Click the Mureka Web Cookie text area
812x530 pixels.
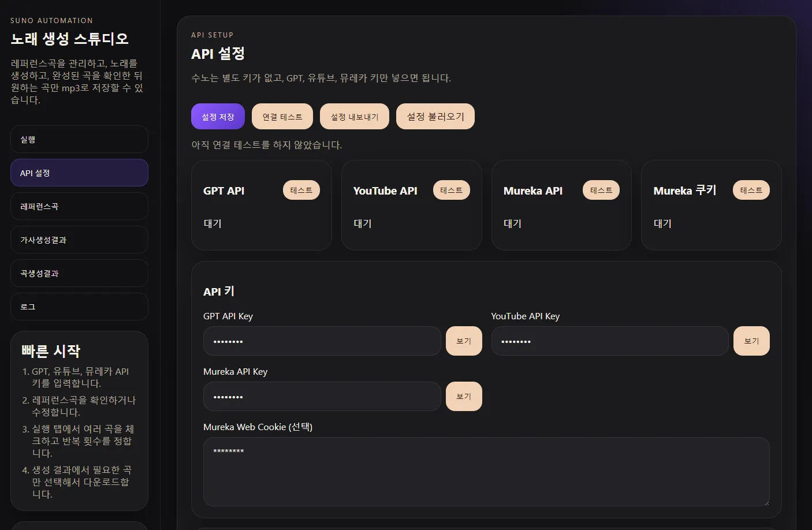point(486,472)
